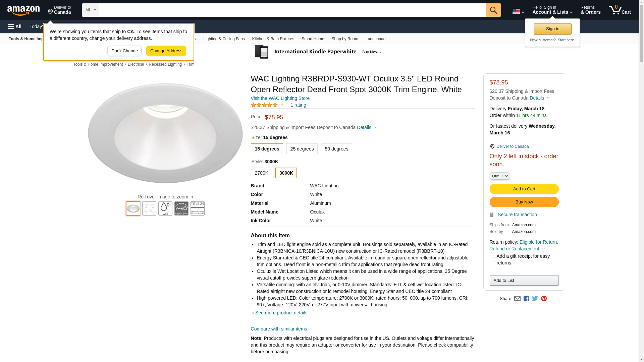Image resolution: width=644 pixels, height=362 pixels.
Task: Open the Smart Home menu item
Action: [x=313, y=39]
